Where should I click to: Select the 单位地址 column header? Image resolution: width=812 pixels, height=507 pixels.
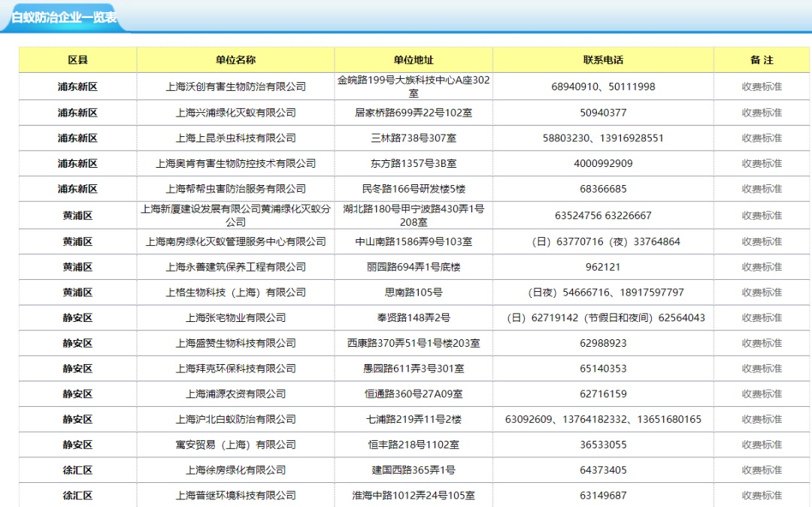click(x=414, y=59)
